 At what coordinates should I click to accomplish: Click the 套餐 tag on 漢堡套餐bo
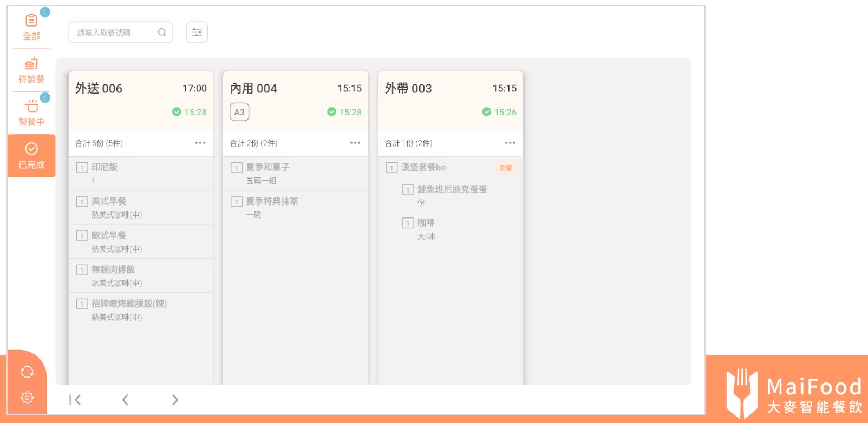pos(506,168)
